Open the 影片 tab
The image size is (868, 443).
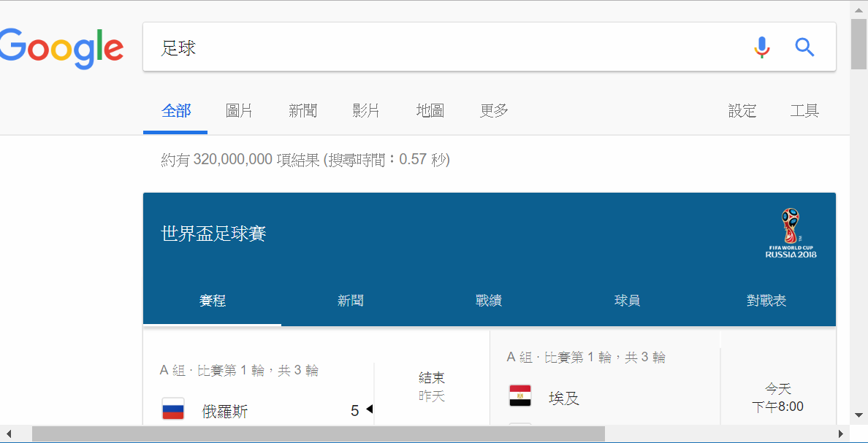[366, 111]
